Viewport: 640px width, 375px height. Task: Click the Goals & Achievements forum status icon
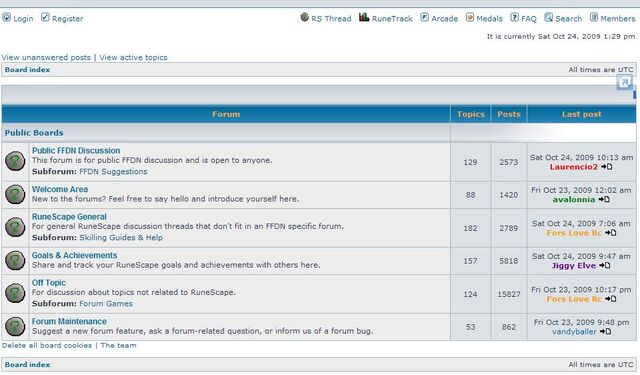(x=15, y=260)
